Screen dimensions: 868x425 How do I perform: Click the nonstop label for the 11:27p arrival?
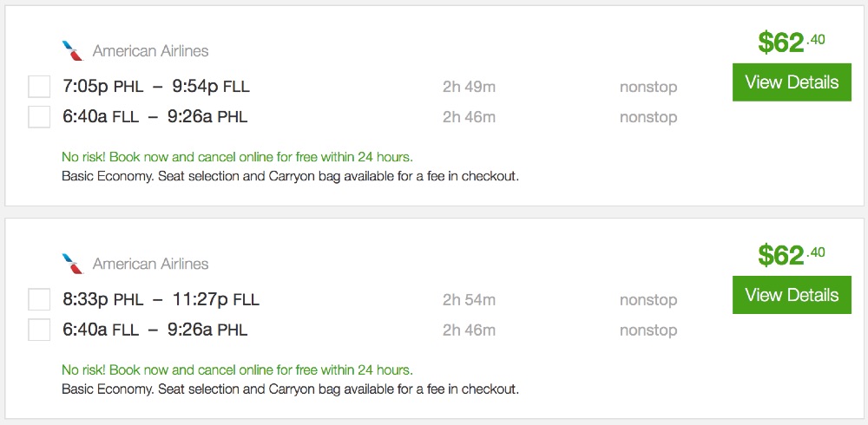click(648, 300)
